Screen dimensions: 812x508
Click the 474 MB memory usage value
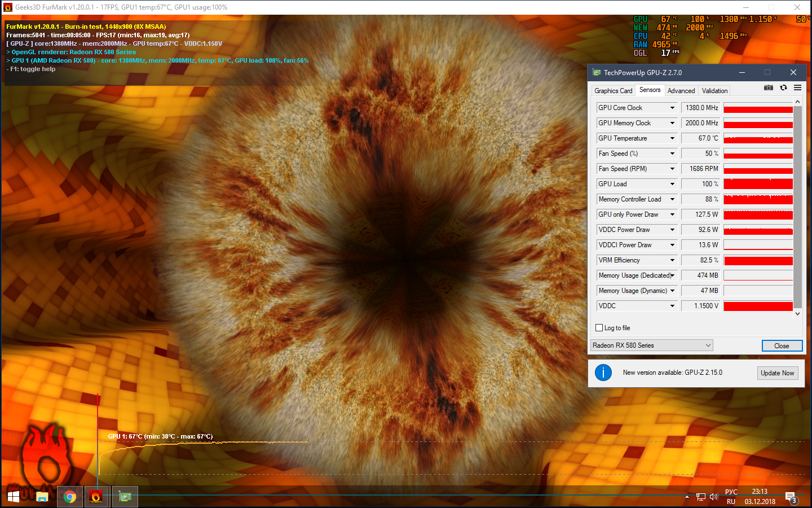point(701,275)
